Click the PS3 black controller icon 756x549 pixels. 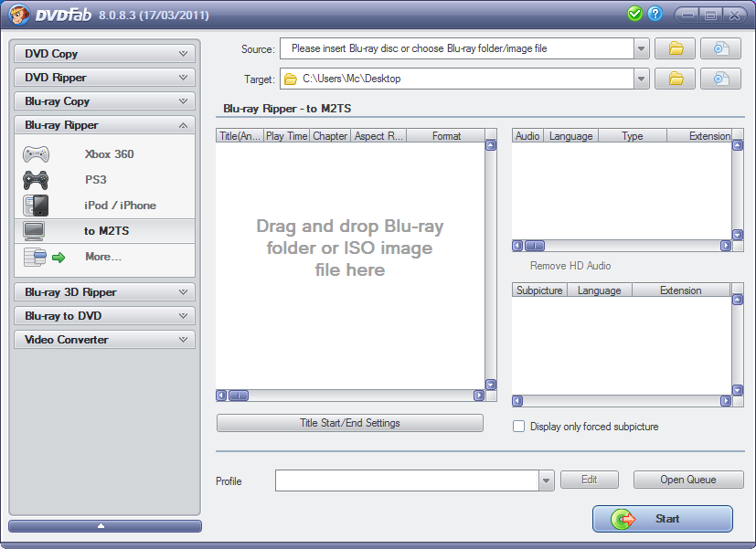pos(37,180)
